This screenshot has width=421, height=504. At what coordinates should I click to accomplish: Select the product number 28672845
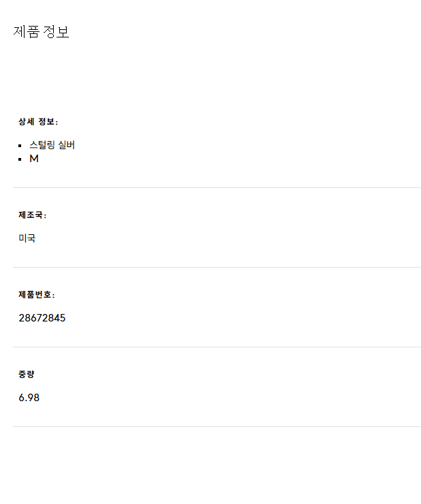coord(42,318)
